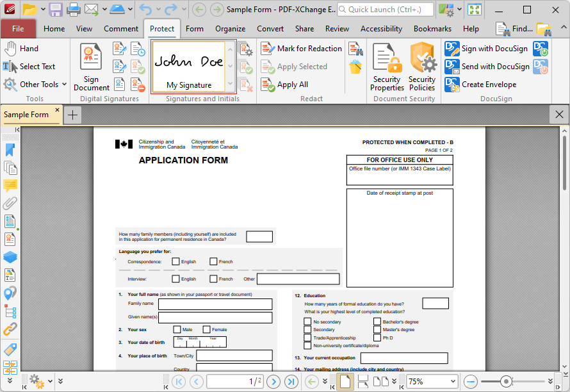The image size is (570, 392).
Task: Click Apply All redactions
Action: pyautogui.click(x=284, y=85)
